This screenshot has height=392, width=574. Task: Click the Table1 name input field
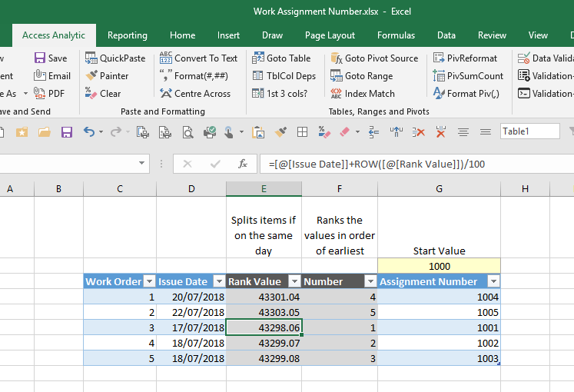(529, 131)
